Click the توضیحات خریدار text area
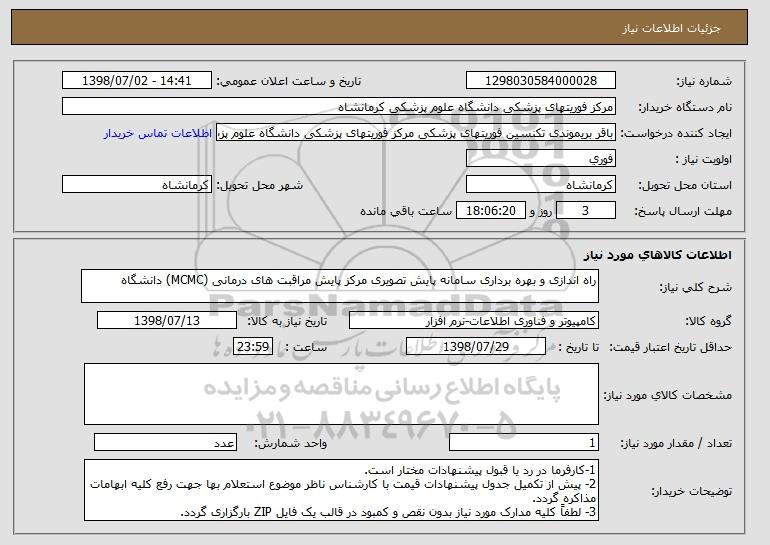The width and height of the screenshot is (770, 545). click(x=341, y=490)
